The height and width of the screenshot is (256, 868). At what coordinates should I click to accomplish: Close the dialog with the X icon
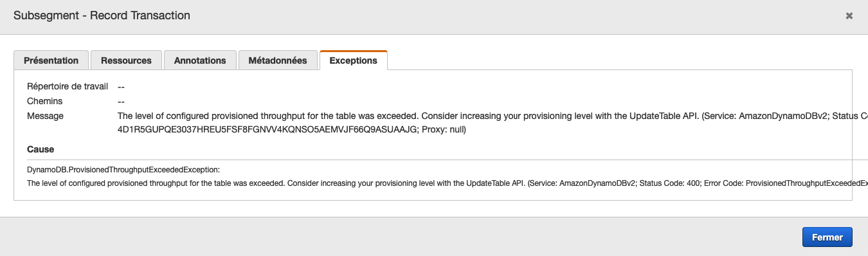[849, 15]
